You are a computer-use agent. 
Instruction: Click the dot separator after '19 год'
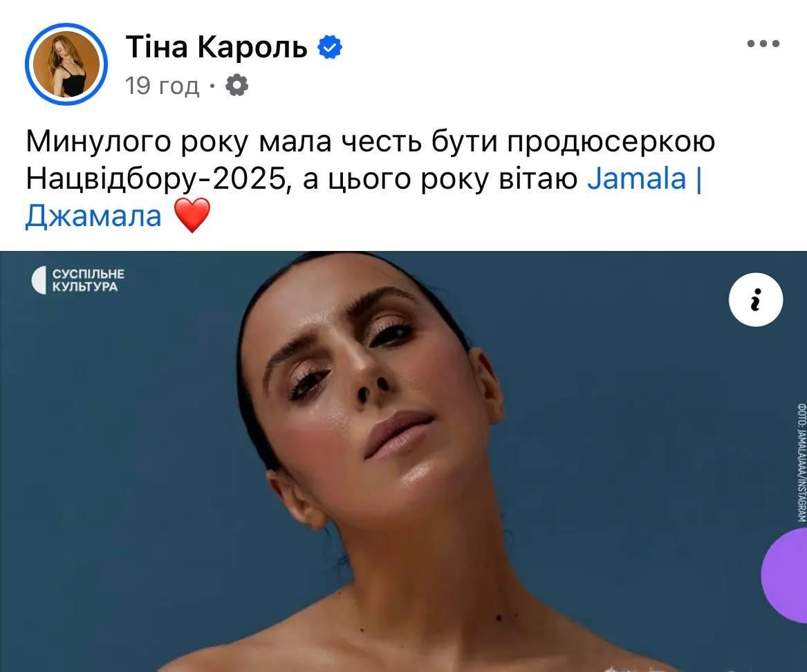(x=212, y=86)
